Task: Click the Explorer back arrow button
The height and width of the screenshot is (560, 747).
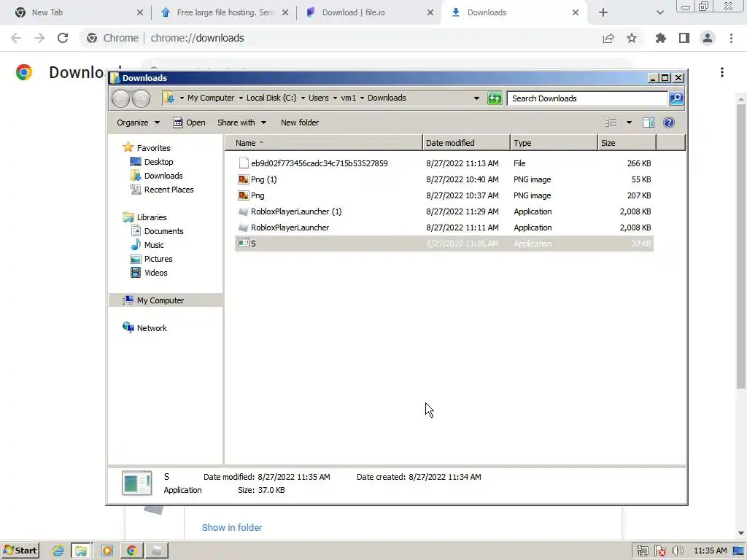Action: point(120,98)
